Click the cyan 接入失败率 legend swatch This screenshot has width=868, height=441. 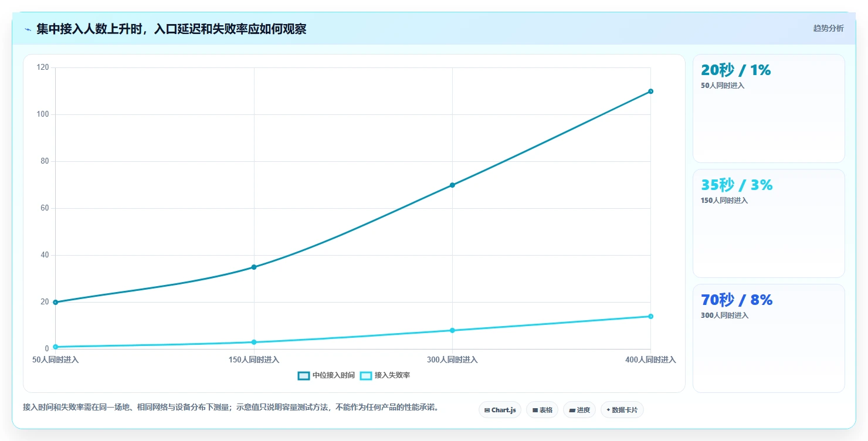(365, 375)
